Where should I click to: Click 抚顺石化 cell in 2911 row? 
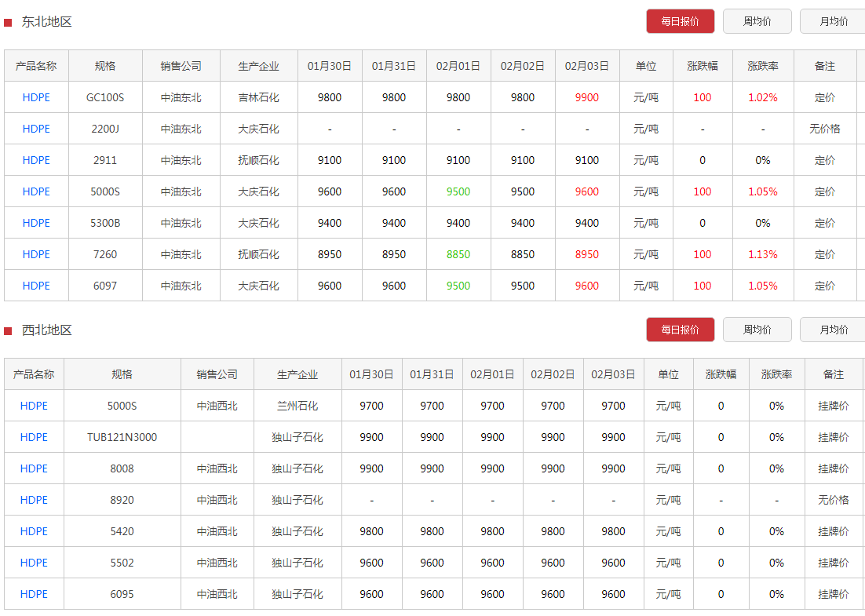[259, 161]
